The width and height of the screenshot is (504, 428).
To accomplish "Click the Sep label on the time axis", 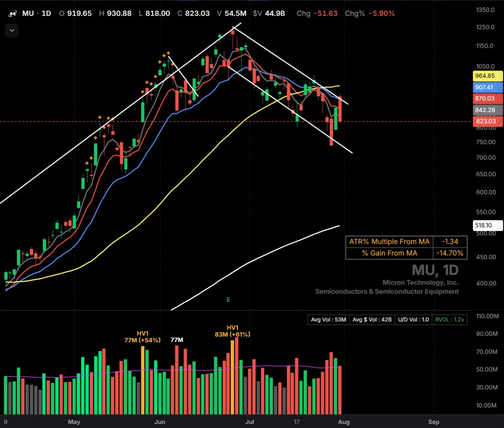I will coord(434,422).
